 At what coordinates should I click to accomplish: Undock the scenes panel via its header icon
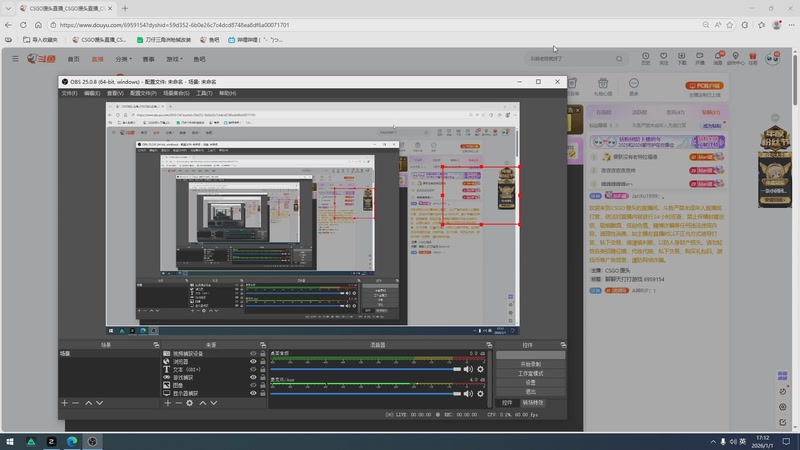tap(156, 345)
